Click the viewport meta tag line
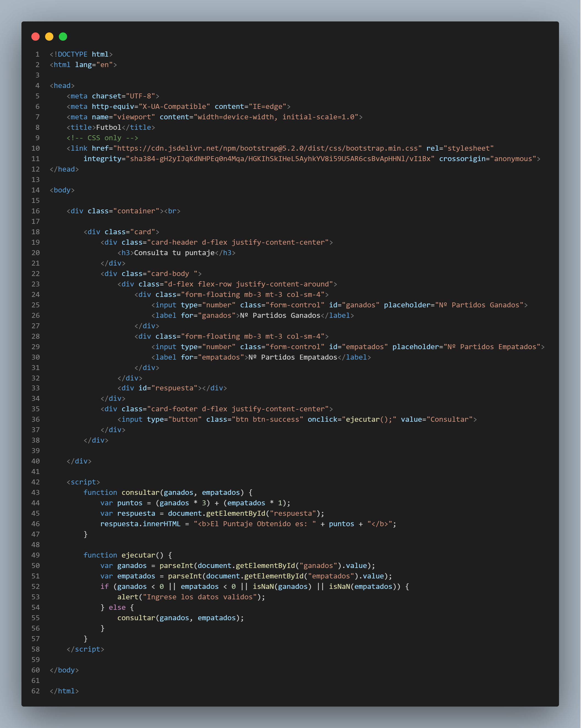 pyautogui.click(x=215, y=117)
